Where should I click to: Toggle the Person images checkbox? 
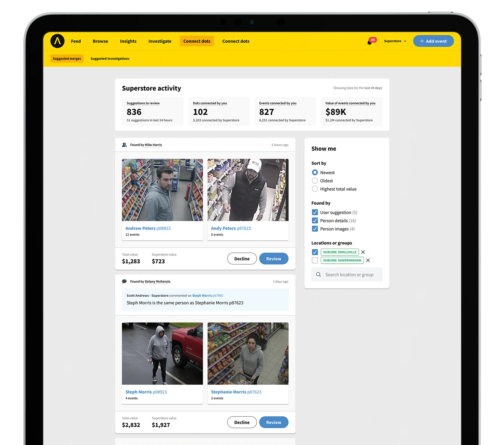[x=315, y=229]
